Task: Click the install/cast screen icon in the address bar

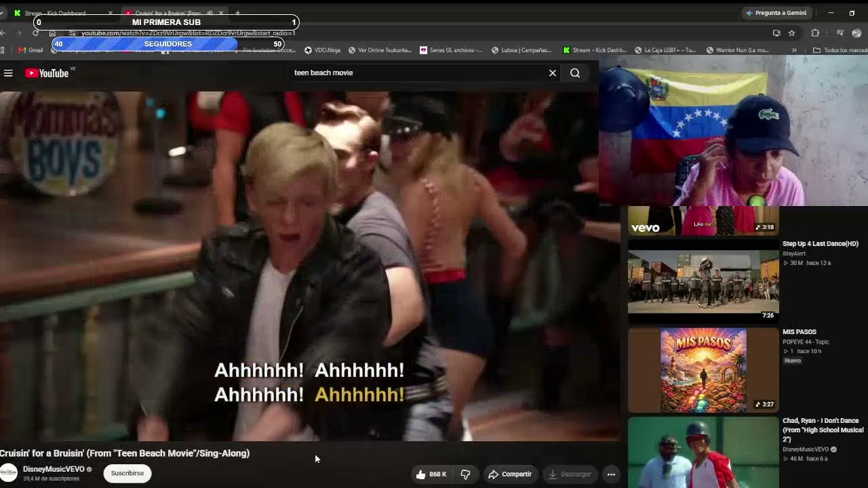Action: point(776,33)
